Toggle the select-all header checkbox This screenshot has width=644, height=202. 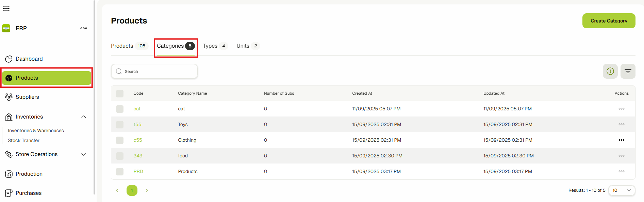click(x=120, y=94)
